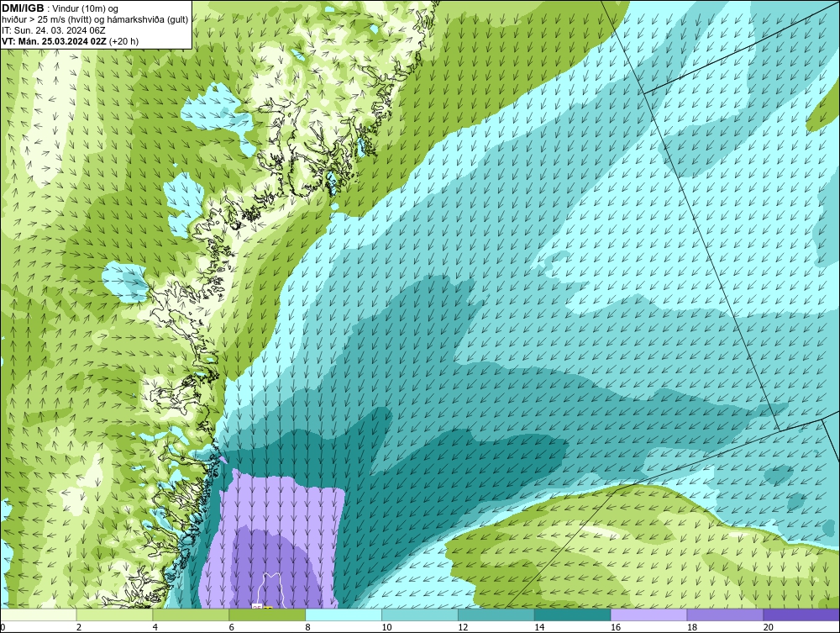
Task: Click the scale label '10'
Action: click(x=386, y=627)
